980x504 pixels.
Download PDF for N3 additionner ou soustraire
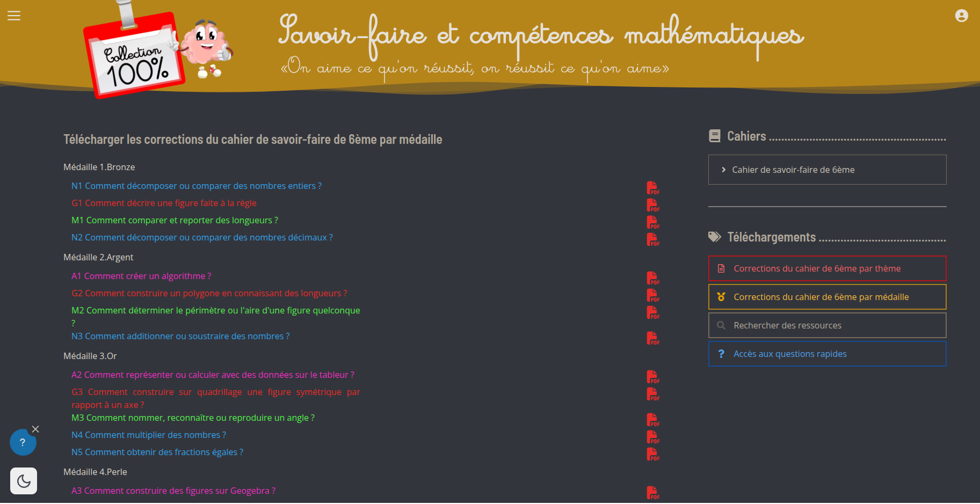tap(652, 338)
